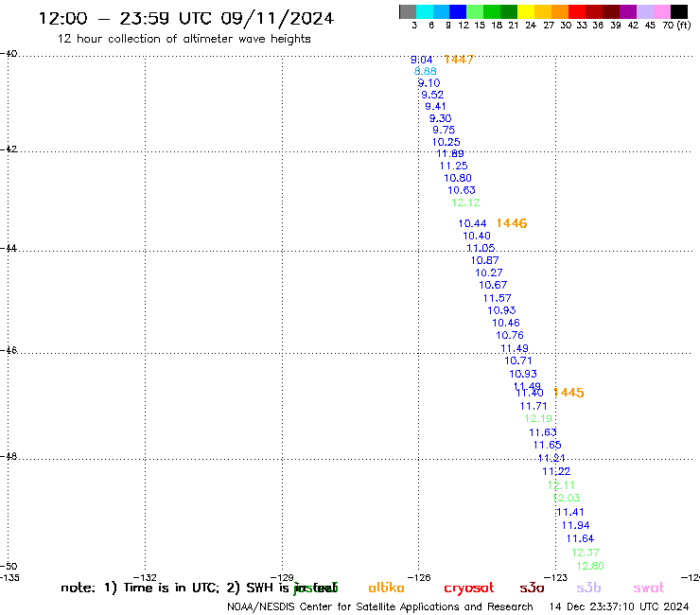Click the green wave height value 12.19
The width and height of the screenshot is (700, 615).
538,419
